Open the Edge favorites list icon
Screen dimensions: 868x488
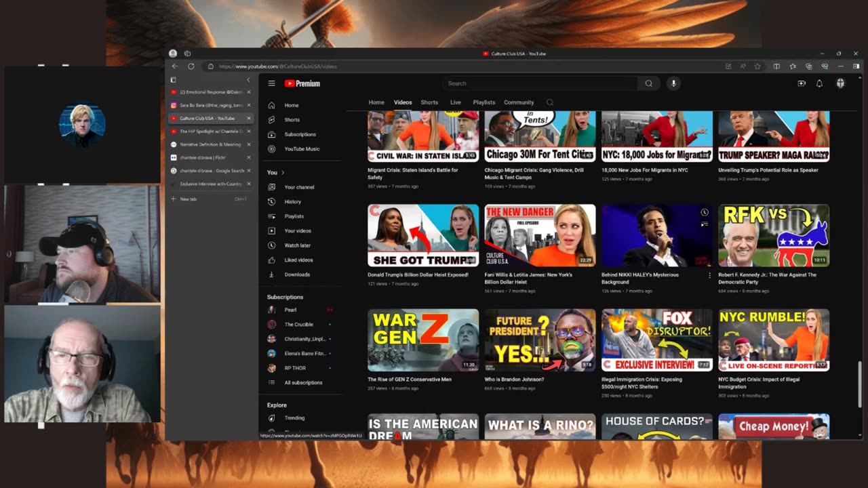[x=793, y=66]
